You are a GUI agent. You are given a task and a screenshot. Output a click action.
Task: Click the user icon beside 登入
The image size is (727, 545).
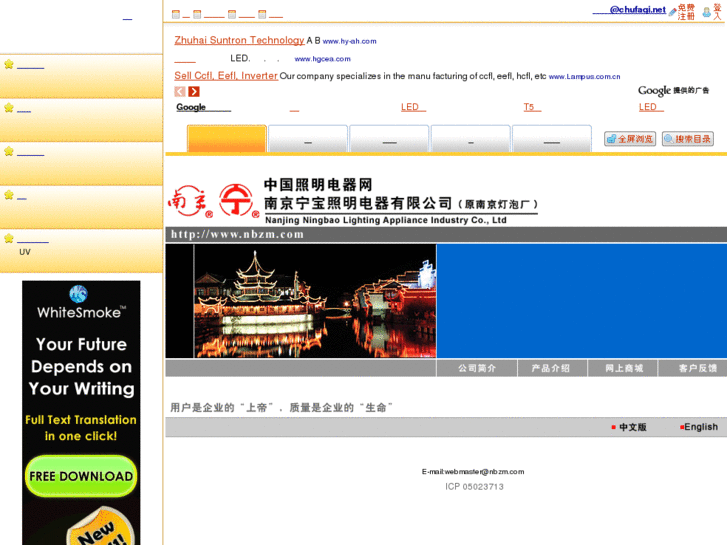coord(707,13)
